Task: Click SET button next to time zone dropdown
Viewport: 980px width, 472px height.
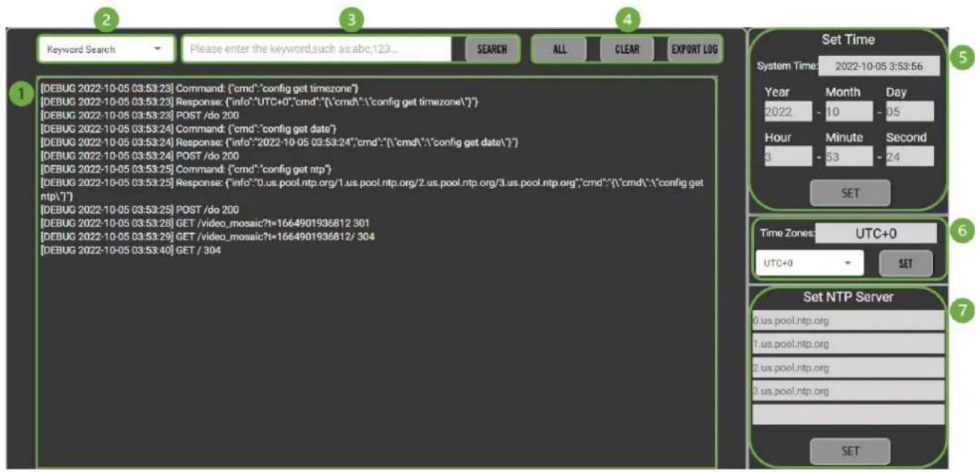Action: [905, 263]
